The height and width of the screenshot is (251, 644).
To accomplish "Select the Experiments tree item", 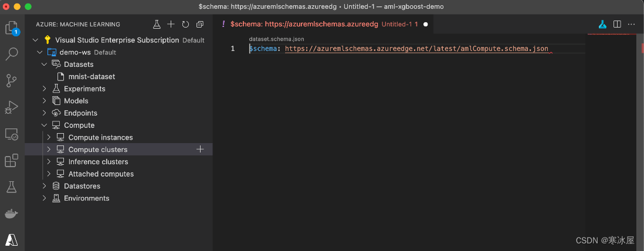I will pyautogui.click(x=118, y=89).
